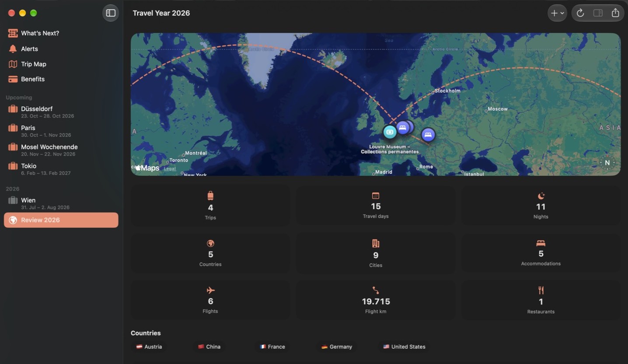Select the Mosel Wochenende trip
This screenshot has height=364, width=628.
pyautogui.click(x=61, y=150)
